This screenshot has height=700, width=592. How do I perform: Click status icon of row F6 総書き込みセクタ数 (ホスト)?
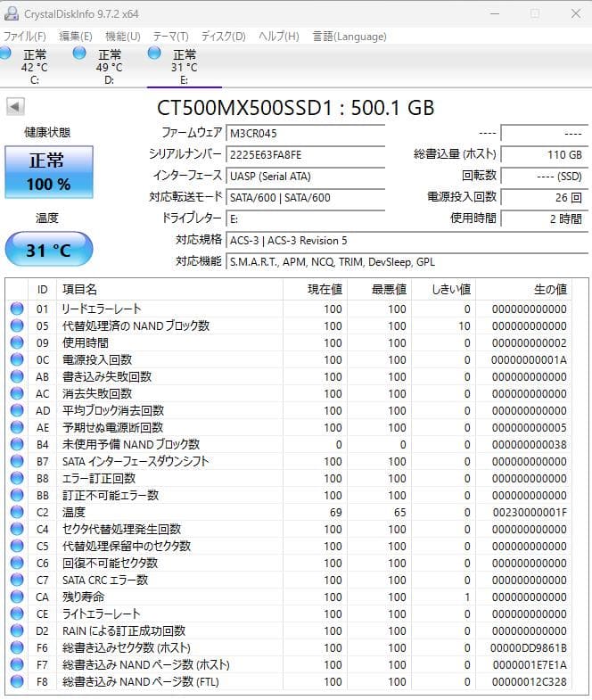pyautogui.click(x=17, y=647)
